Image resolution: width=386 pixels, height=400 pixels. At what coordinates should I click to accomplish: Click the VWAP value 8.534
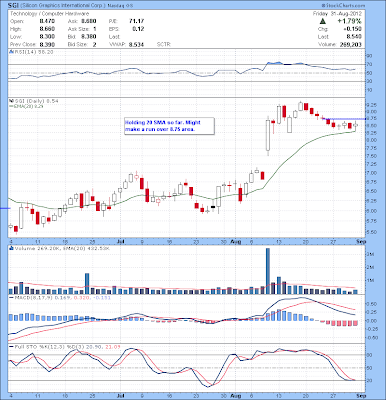(137, 44)
